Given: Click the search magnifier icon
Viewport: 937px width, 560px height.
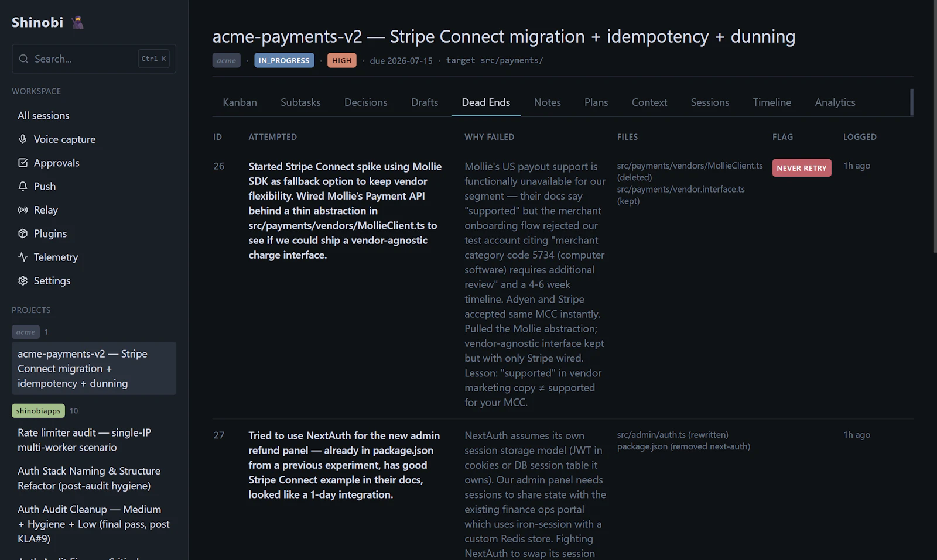Looking at the screenshot, I should (x=23, y=59).
